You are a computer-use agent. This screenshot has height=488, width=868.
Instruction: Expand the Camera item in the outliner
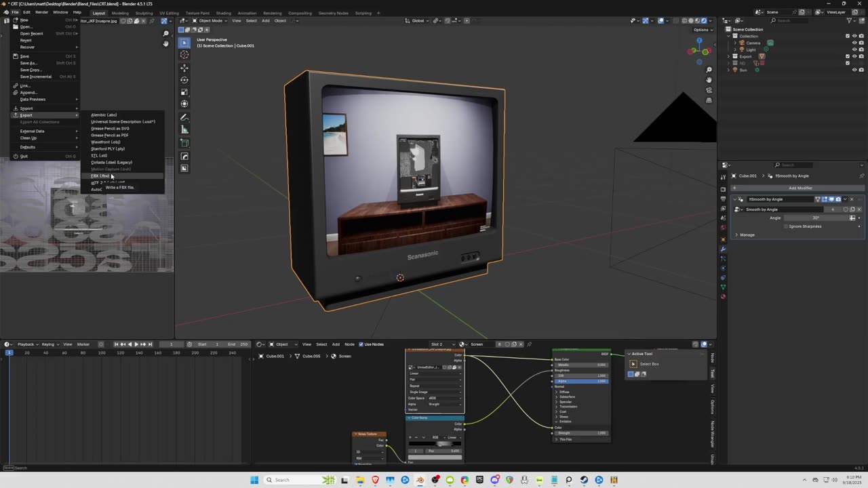click(735, 43)
